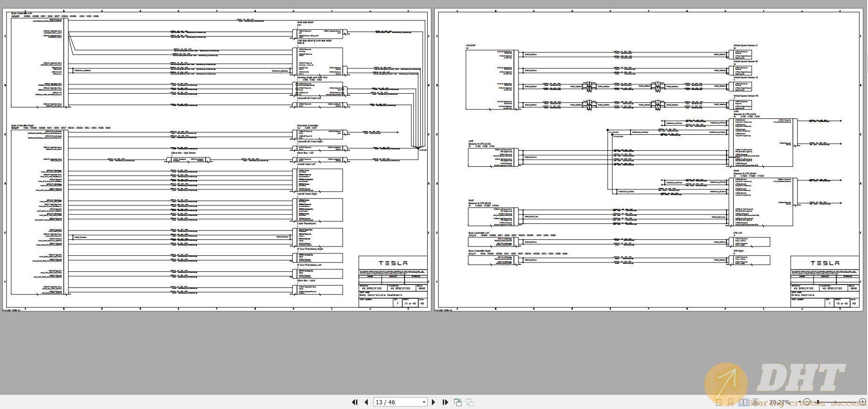Open the page number dropdown arrow

[x=424, y=402]
